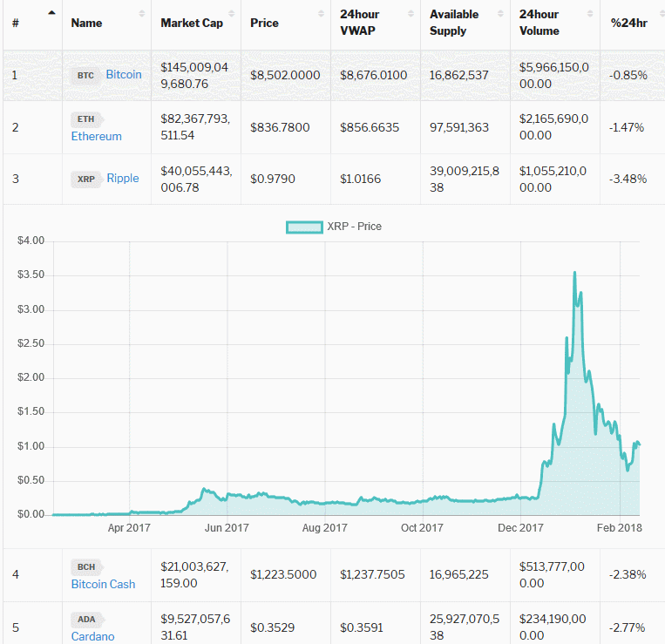Click the sort arrows in the Name column header
The height and width of the screenshot is (644, 665).
(x=142, y=14)
